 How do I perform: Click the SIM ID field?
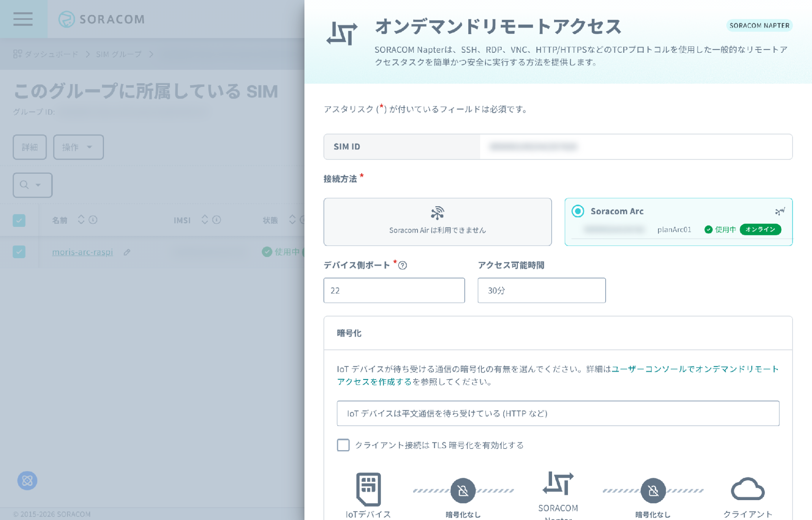point(558,147)
